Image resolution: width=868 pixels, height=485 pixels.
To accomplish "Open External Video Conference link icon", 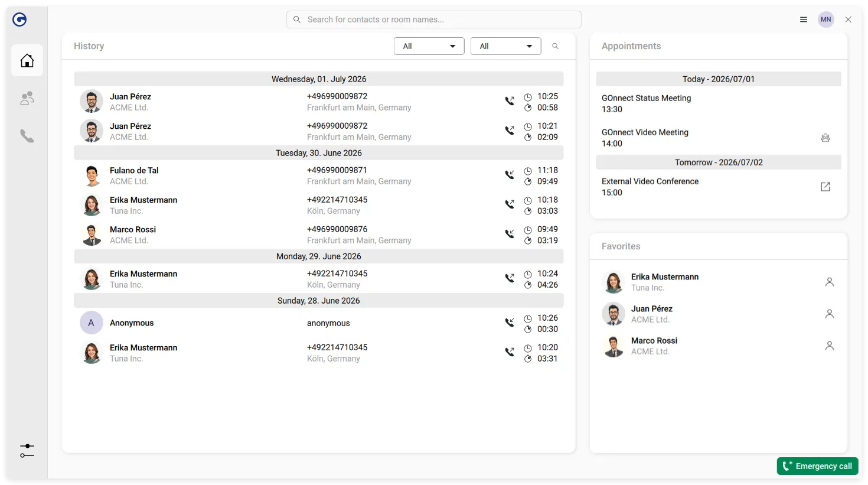I will [x=825, y=187].
